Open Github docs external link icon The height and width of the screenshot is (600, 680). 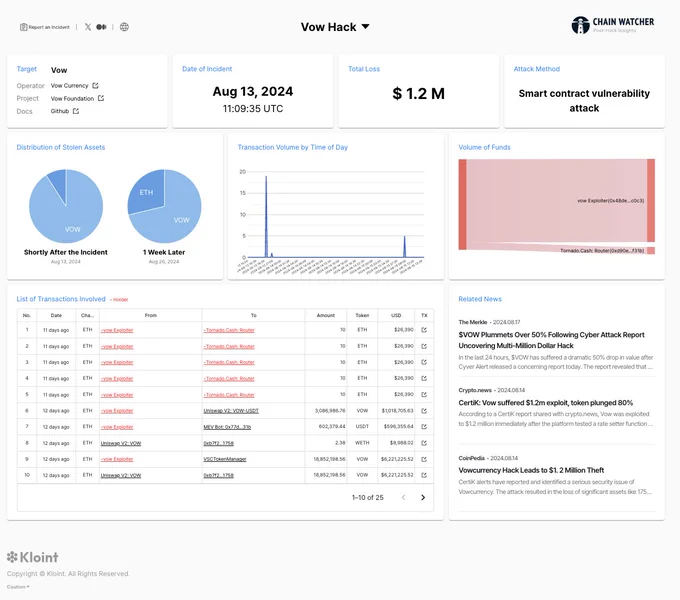point(76,111)
